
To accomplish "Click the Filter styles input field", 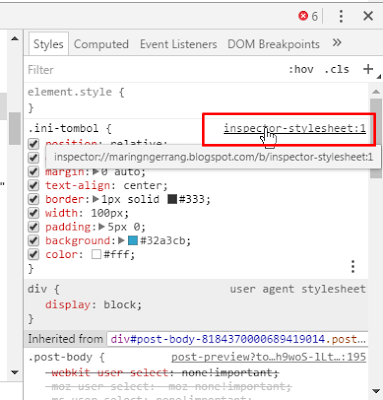I will (153, 70).
